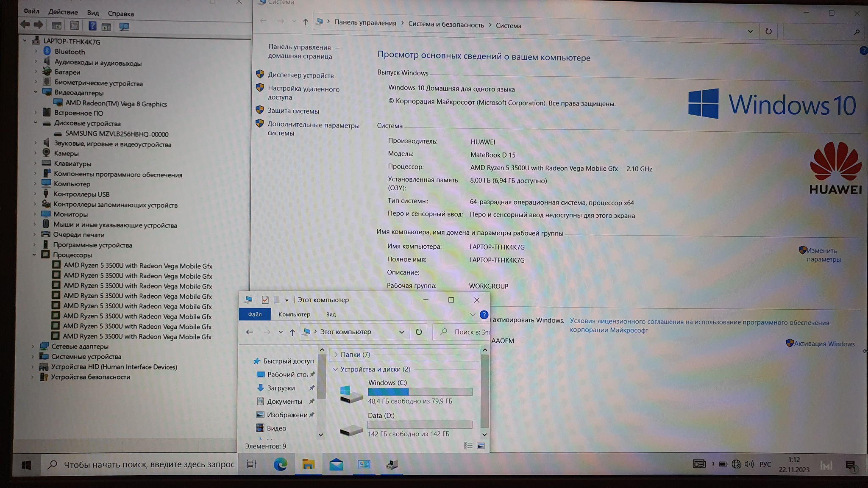This screenshot has height=488, width=868.
Task: Click volume icon in system tray
Action: coord(749,464)
